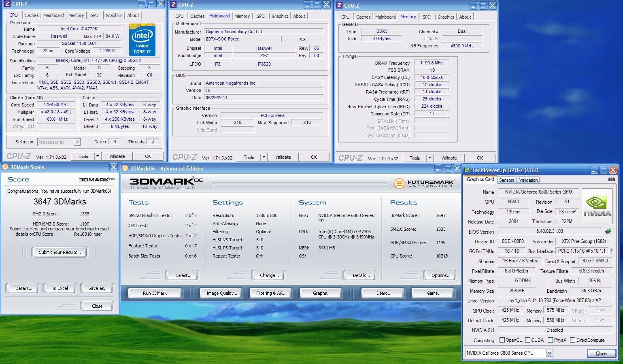
Task: Click the NVIDIA logo in GPU-Z
Action: click(x=597, y=206)
